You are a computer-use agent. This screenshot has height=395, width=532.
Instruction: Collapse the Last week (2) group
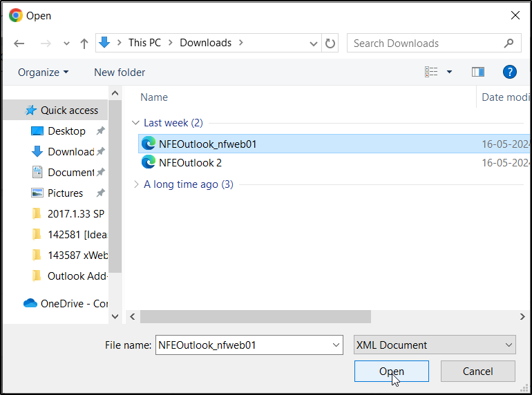click(x=135, y=123)
